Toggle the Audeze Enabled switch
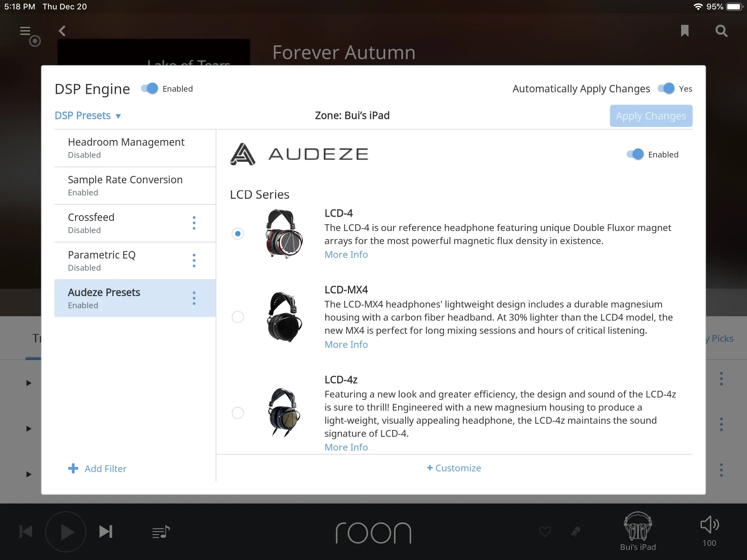Image resolution: width=747 pixels, height=560 pixels. click(635, 154)
